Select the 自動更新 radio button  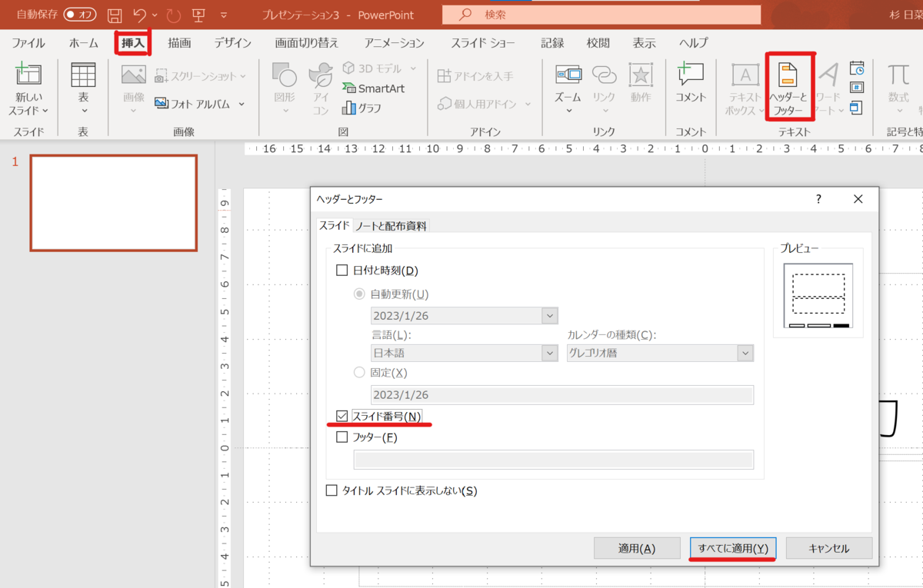coord(359,294)
